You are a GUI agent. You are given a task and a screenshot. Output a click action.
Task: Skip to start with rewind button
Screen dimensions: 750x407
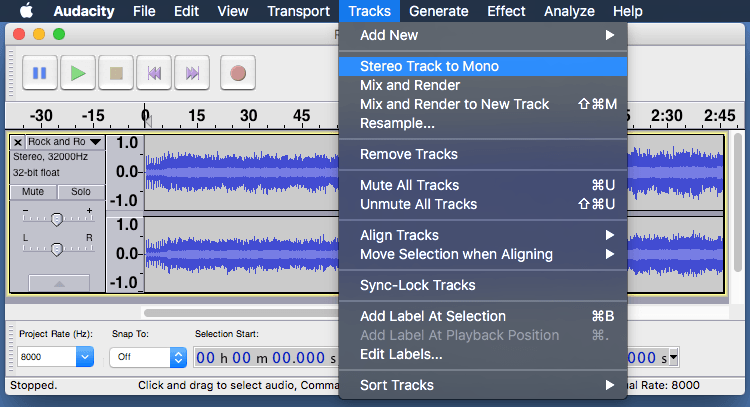point(154,73)
